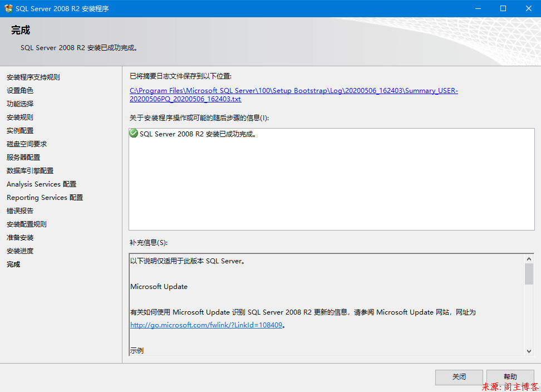Click the 帮助 button
The width and height of the screenshot is (541, 392).
pos(510,377)
